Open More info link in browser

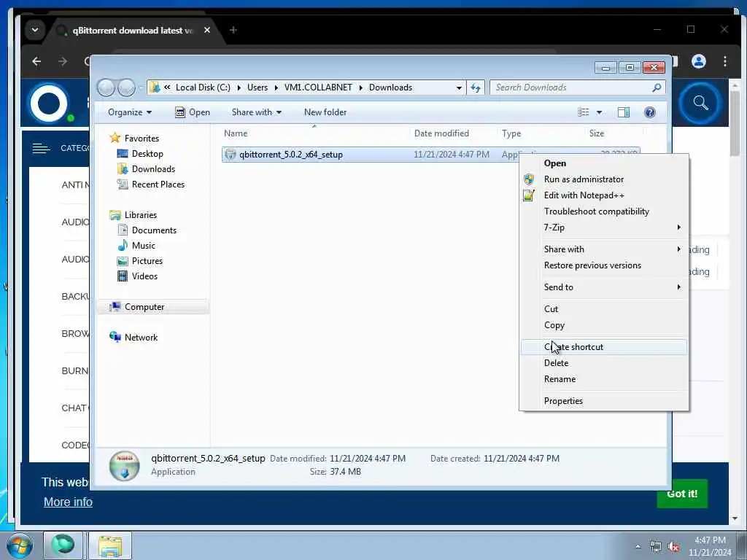pyautogui.click(x=68, y=502)
